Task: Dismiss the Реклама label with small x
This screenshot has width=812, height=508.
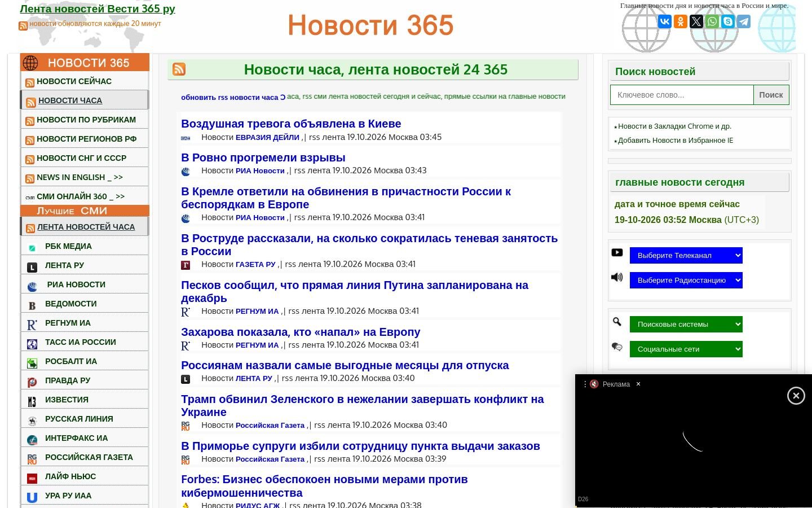Action: tap(638, 384)
